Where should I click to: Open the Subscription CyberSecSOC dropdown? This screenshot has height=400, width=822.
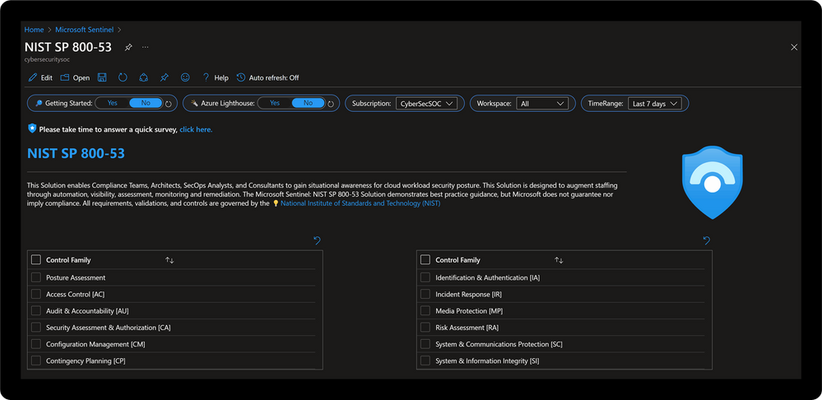point(426,104)
